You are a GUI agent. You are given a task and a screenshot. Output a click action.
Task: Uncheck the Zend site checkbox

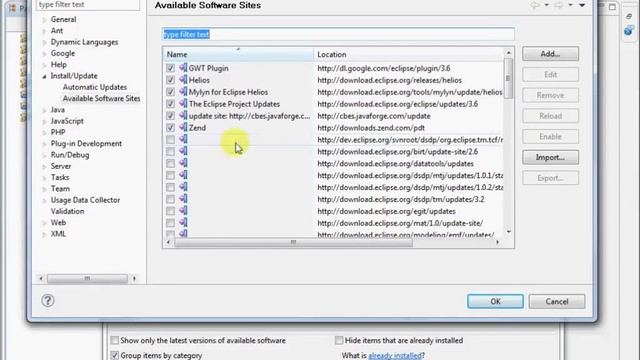coord(170,128)
